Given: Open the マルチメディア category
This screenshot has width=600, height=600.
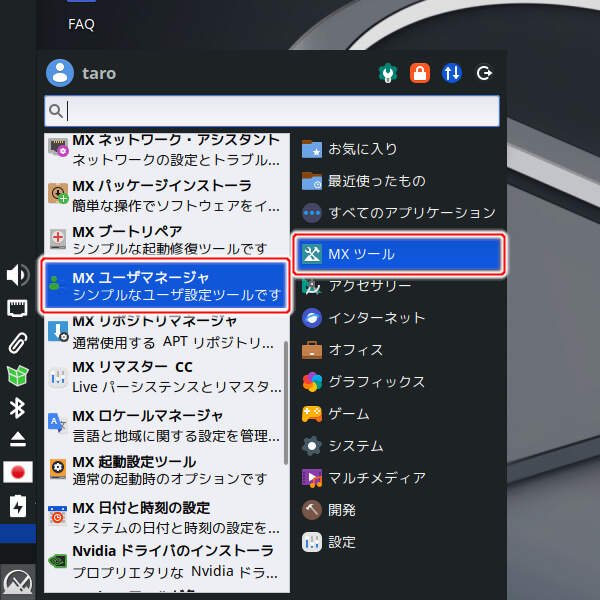Looking at the screenshot, I should 398,478.
